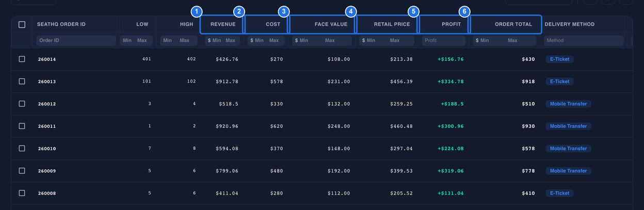Focus the Revenue Min filter field

click(216, 40)
